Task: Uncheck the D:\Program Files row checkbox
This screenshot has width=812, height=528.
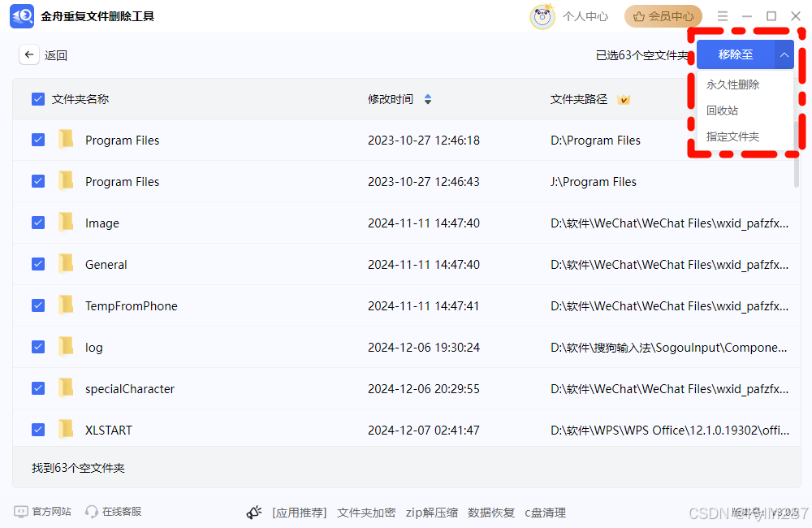Action: pyautogui.click(x=38, y=140)
